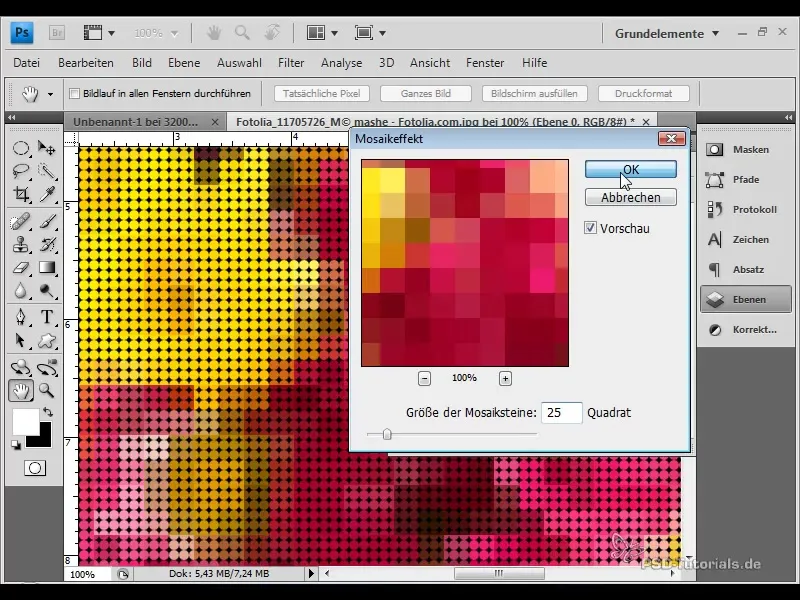Viewport: 800px width, 600px height.
Task: Select the Move tool
Action: [46, 148]
